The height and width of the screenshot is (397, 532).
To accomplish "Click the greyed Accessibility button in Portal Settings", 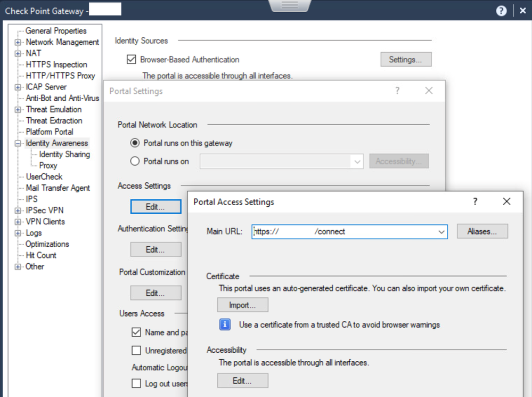I will 399,161.
